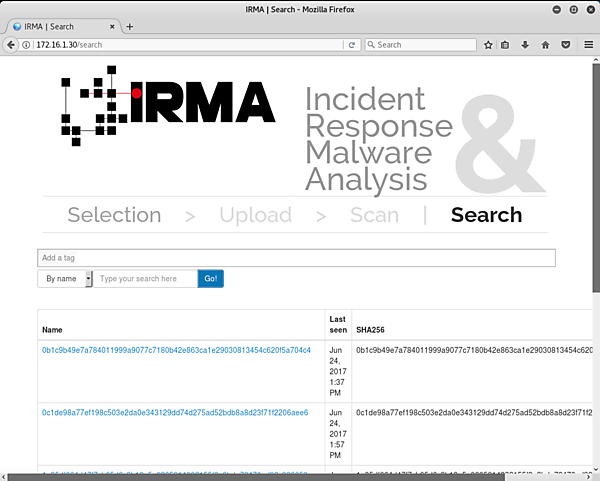This screenshot has height=481, width=600.
Task: Click the IRMA logo image
Action: [167, 104]
